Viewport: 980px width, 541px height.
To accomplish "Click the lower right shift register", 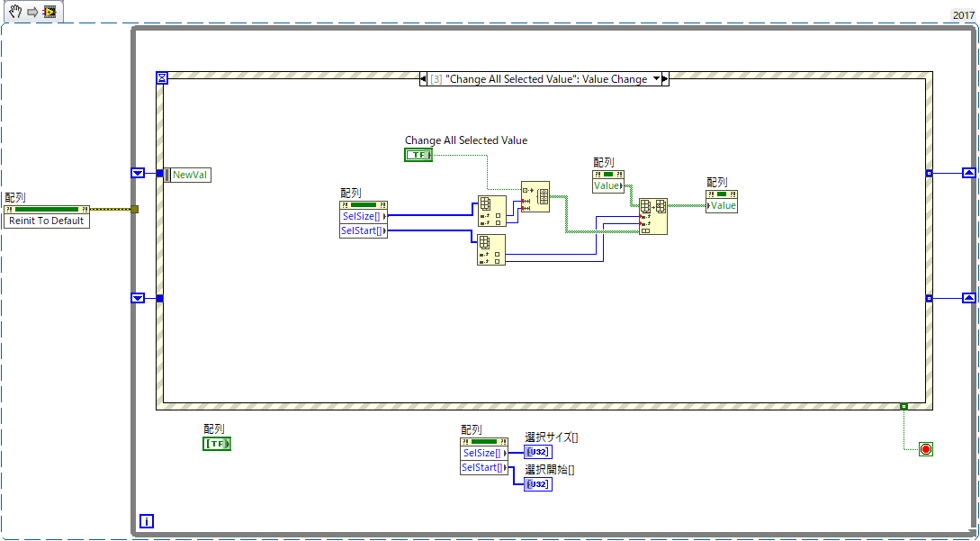I will click(968, 298).
